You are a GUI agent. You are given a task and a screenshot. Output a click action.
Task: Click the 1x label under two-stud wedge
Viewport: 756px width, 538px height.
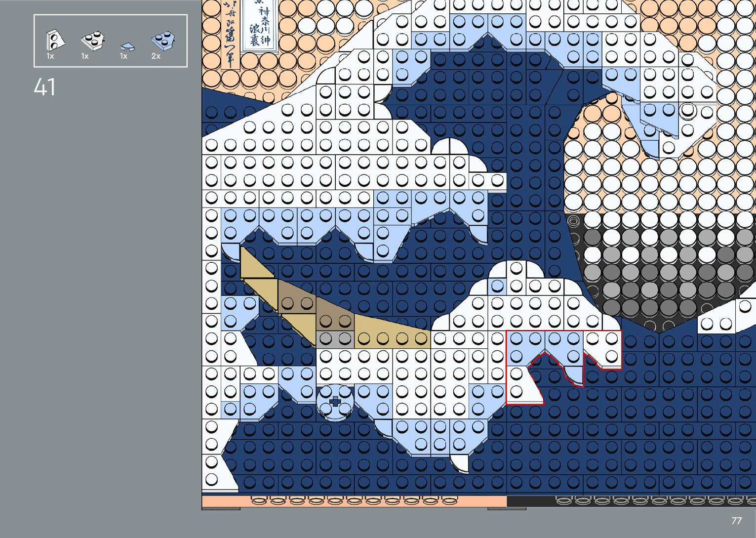50,56
